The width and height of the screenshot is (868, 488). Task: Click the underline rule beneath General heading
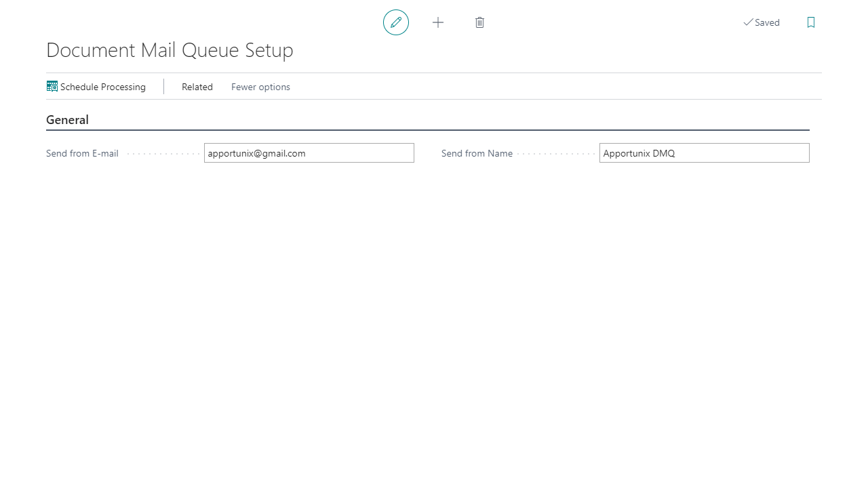[x=427, y=129]
